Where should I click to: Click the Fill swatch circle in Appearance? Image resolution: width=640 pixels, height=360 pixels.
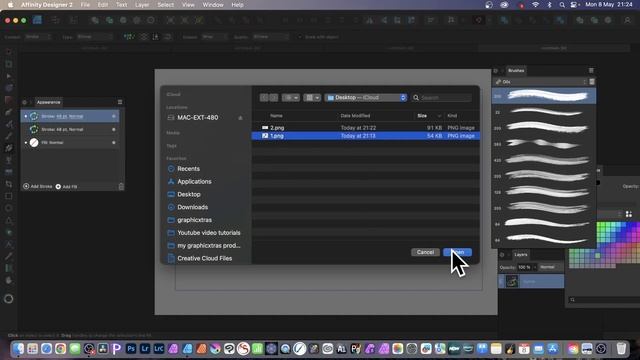tap(34, 142)
